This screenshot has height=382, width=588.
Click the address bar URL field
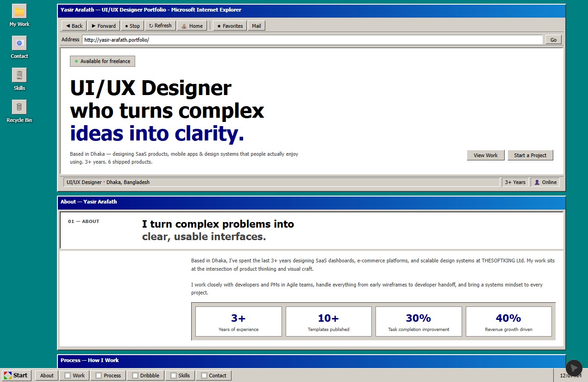[312, 40]
